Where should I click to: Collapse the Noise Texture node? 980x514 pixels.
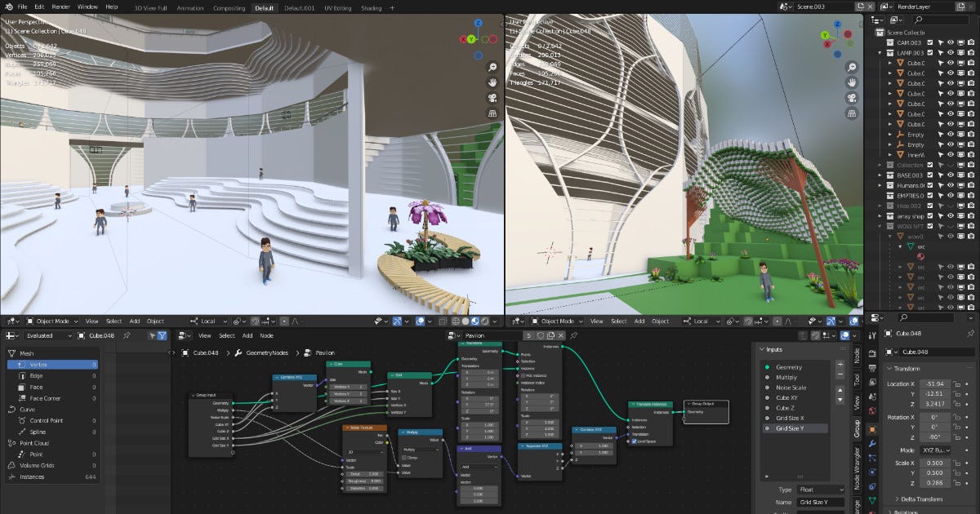[346, 428]
